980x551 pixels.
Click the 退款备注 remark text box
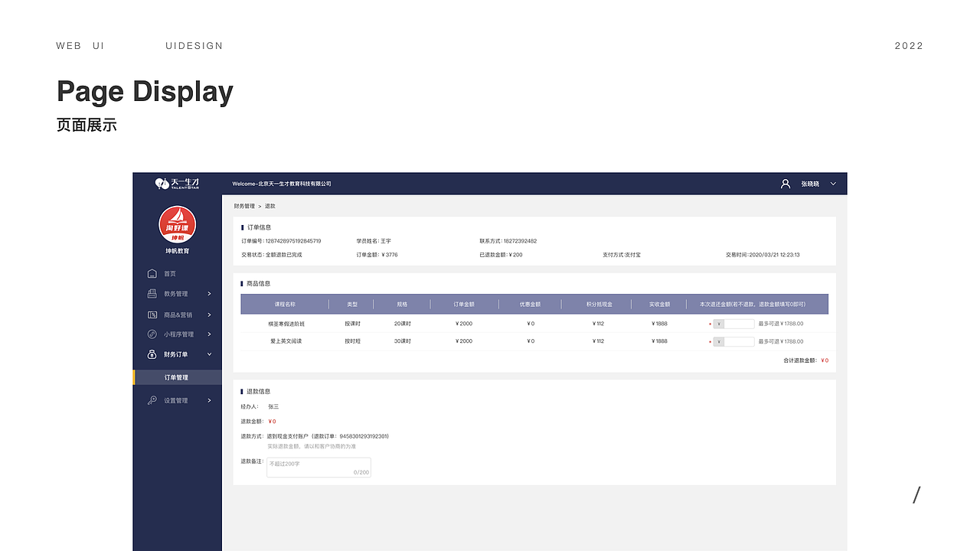click(x=318, y=468)
